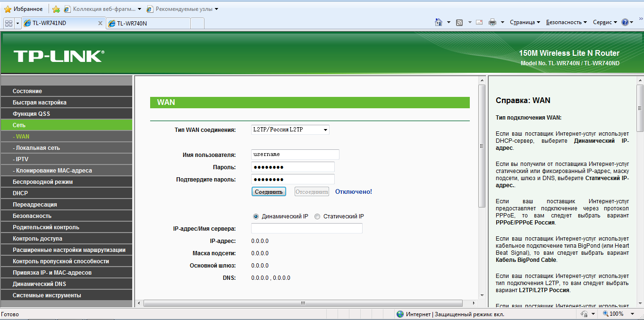Open the Избранное favorites star button

tap(23, 9)
